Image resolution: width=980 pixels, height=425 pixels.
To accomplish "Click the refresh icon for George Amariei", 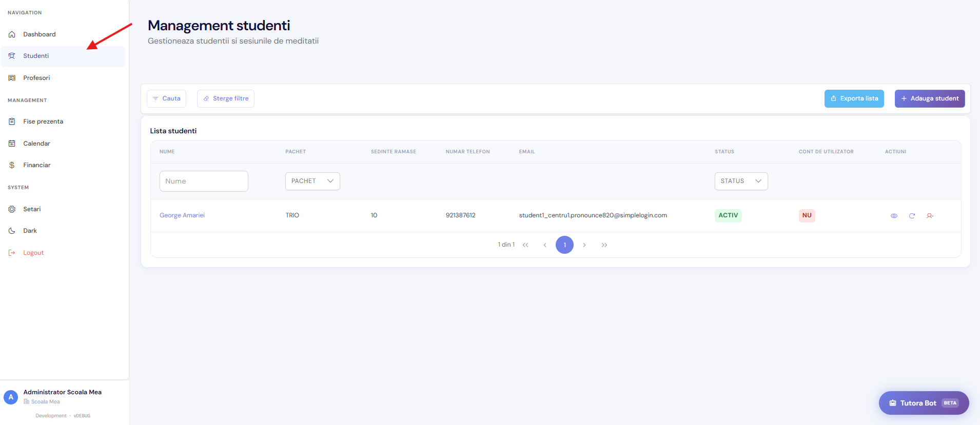I will pyautogui.click(x=912, y=216).
